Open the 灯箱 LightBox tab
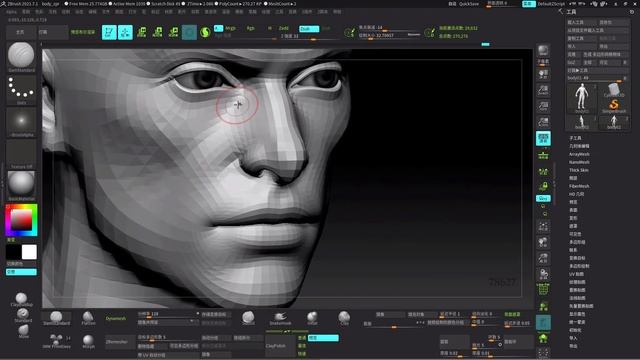The height and width of the screenshot is (360, 640). point(53,32)
